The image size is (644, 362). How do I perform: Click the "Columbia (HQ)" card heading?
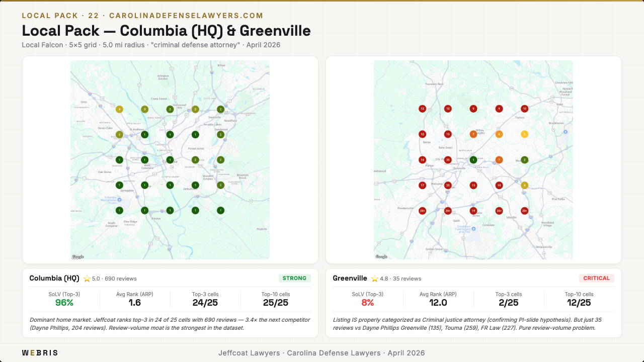[x=54, y=278]
